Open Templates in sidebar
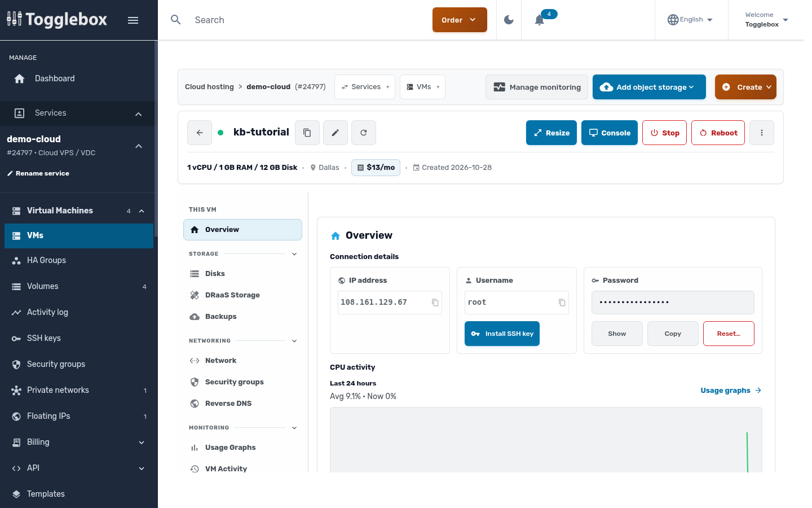This screenshot has width=812, height=508. tap(79, 494)
